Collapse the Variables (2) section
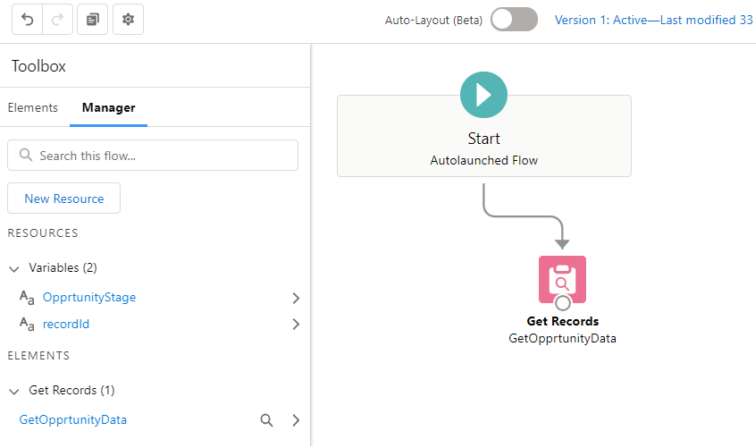 (14, 269)
